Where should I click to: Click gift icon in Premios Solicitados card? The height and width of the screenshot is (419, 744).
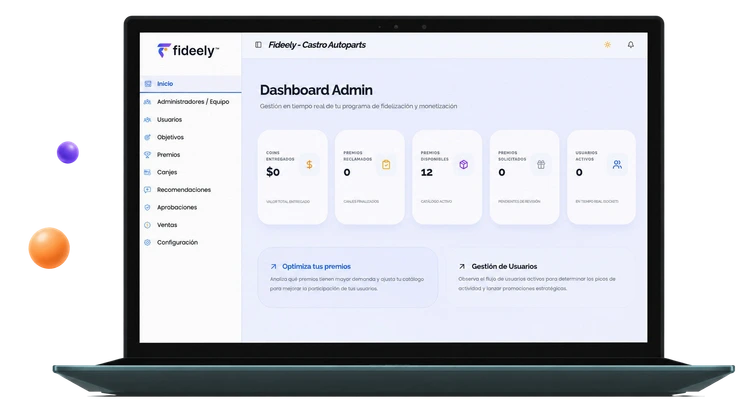click(541, 165)
